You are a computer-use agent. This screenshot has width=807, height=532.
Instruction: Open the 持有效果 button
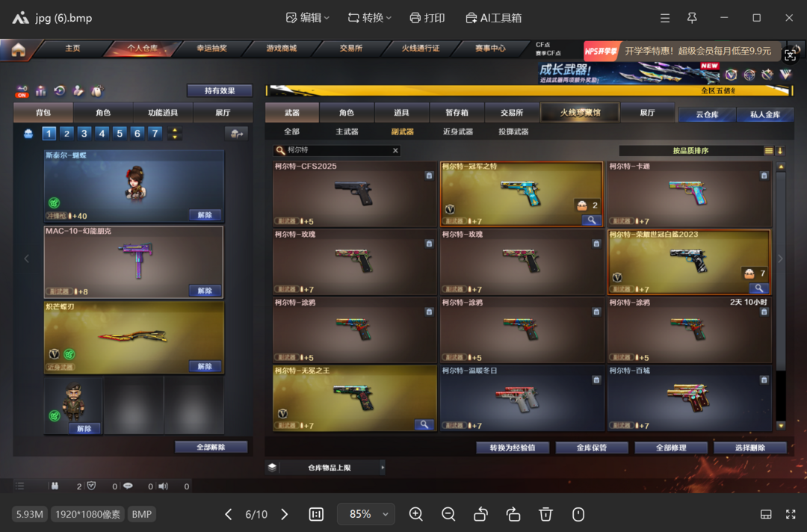219,90
